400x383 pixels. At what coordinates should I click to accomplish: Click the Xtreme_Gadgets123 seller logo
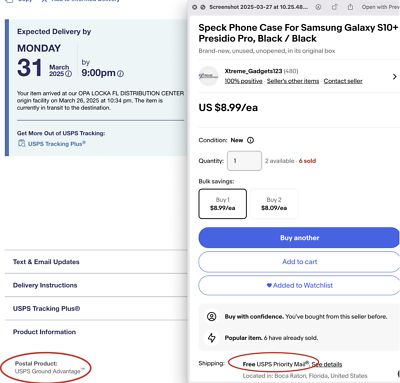coord(208,76)
